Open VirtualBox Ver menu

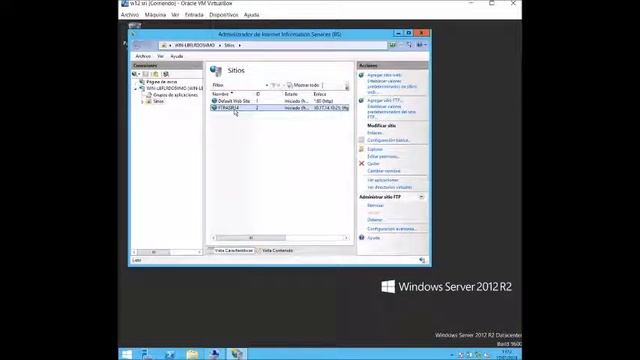[x=175, y=15]
